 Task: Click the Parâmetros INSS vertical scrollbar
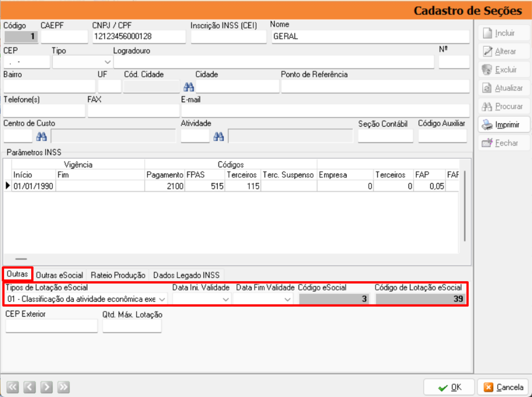465,208
